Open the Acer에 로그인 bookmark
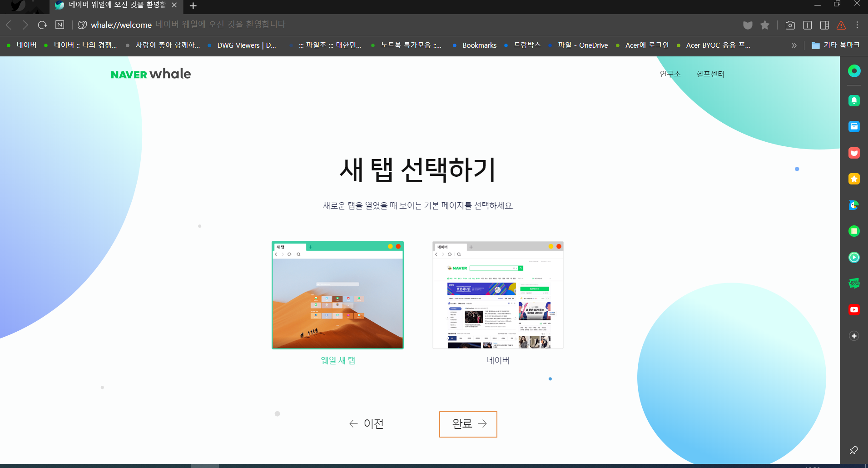Image resolution: width=868 pixels, height=468 pixels. [642, 45]
